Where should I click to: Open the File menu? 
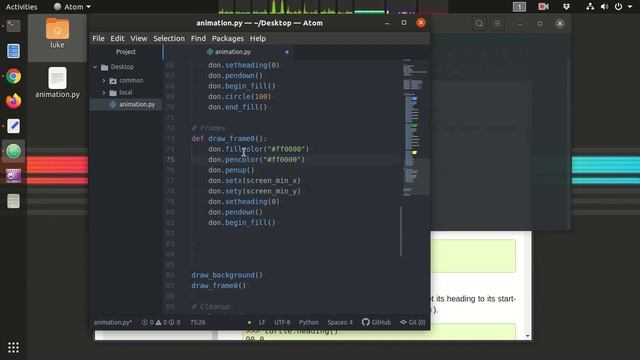[x=98, y=38]
